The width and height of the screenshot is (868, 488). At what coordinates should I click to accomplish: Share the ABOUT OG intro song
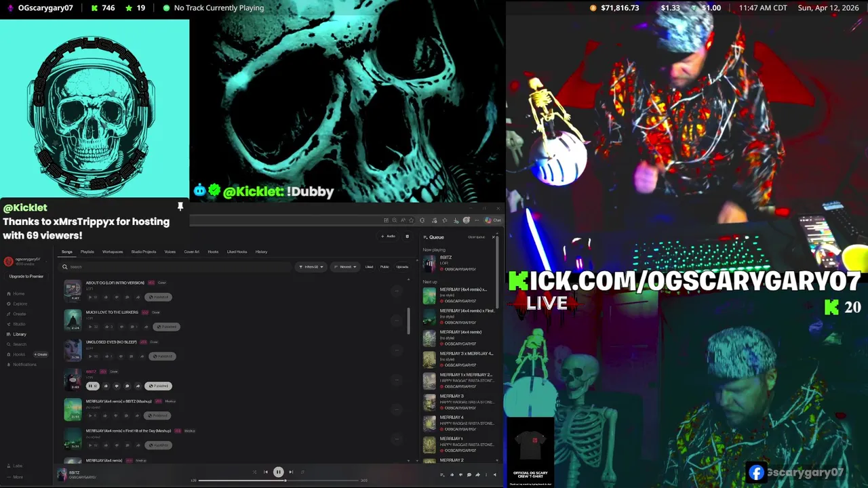[138, 297]
